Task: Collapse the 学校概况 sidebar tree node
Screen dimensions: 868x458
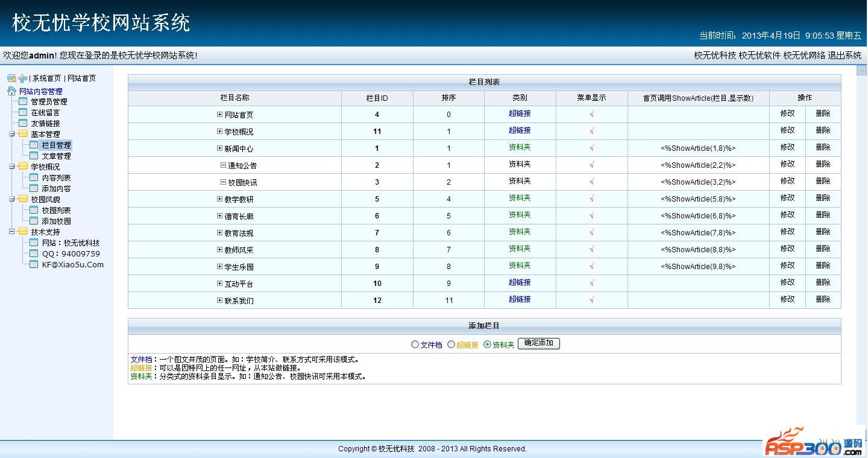Action: (11, 167)
